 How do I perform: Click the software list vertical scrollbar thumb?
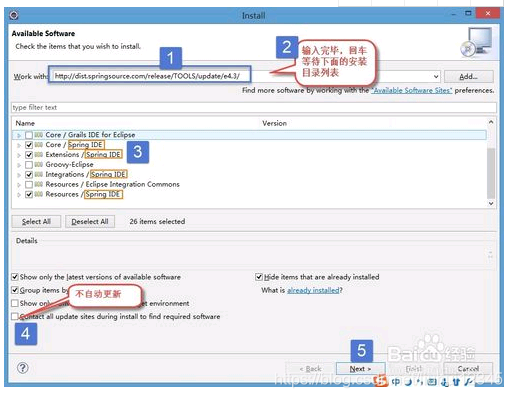pyautogui.click(x=491, y=173)
